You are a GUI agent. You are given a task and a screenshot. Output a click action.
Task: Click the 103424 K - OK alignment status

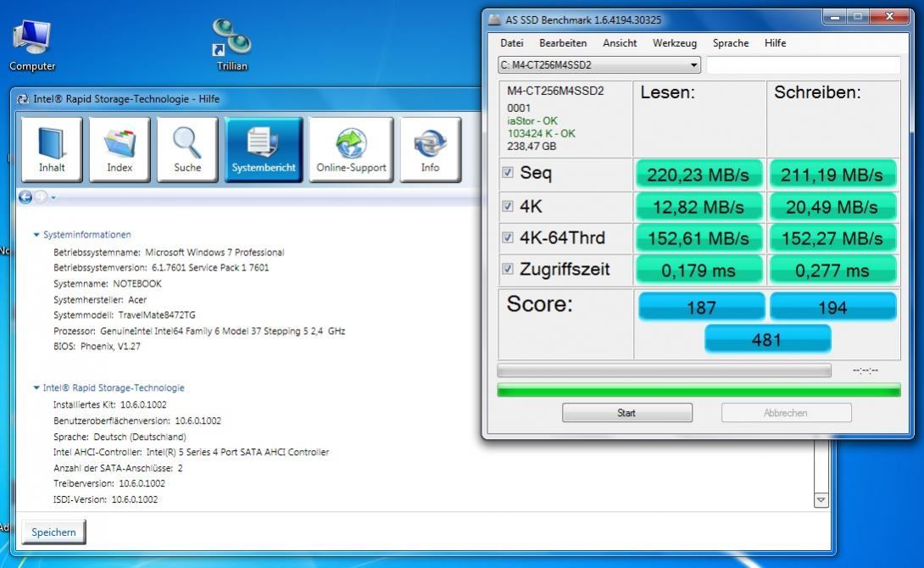click(542, 134)
